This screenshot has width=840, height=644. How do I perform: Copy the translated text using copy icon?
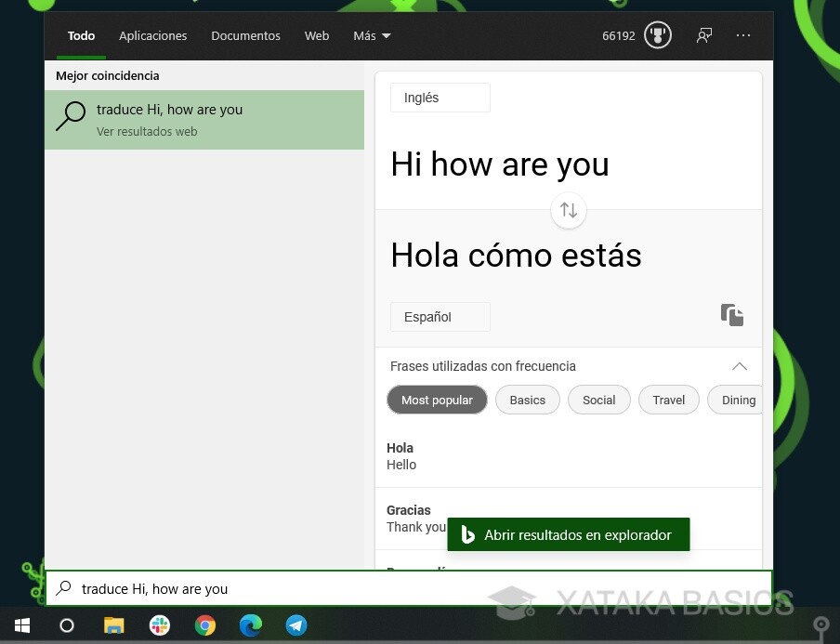click(x=732, y=315)
